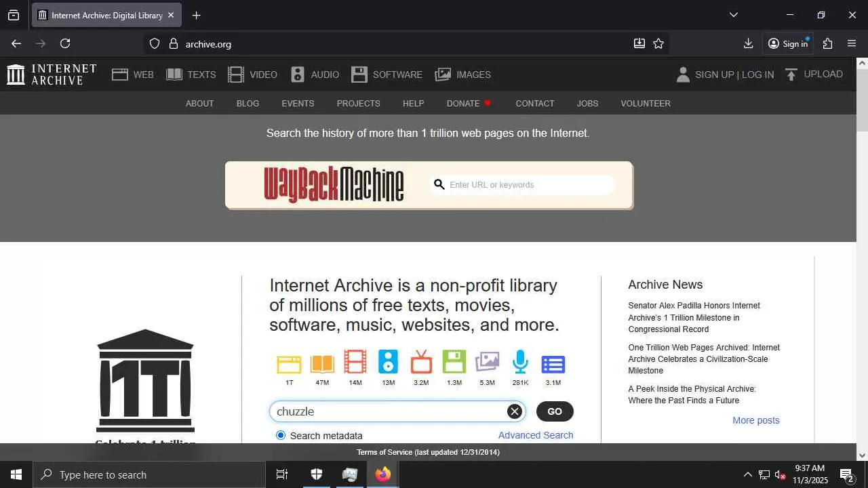Open the Windows Start menu
Image resolution: width=868 pixels, height=488 pixels.
16,474
